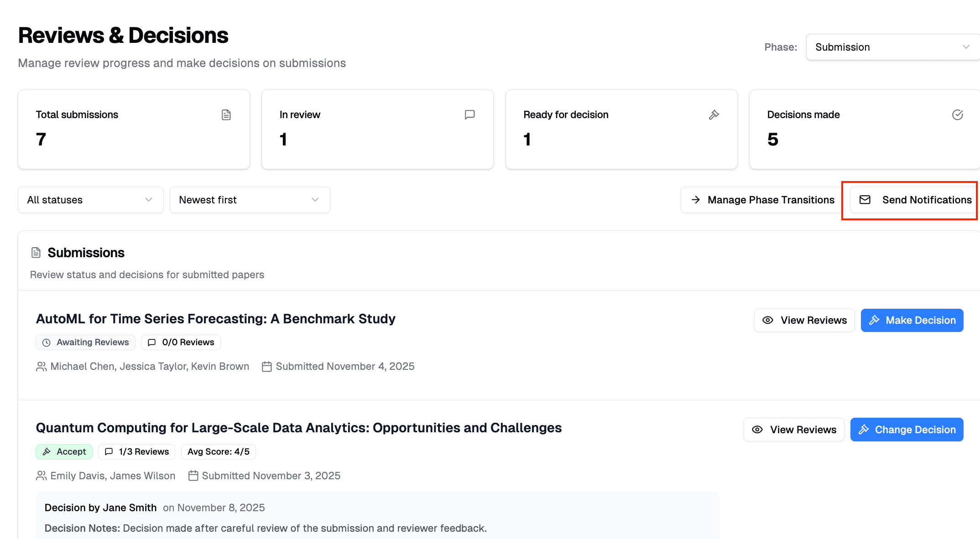Click the Avg Score: 4/5 badge
Screen dimensions: 980x539
219,451
